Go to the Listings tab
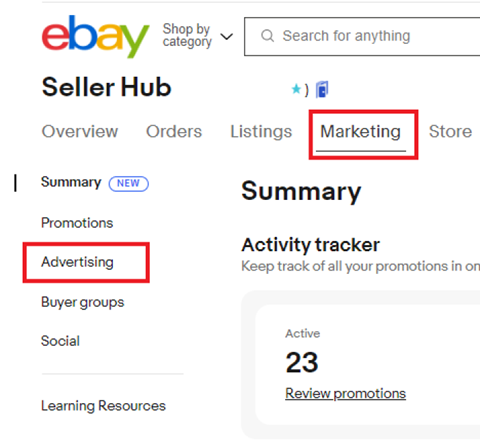 (x=261, y=131)
